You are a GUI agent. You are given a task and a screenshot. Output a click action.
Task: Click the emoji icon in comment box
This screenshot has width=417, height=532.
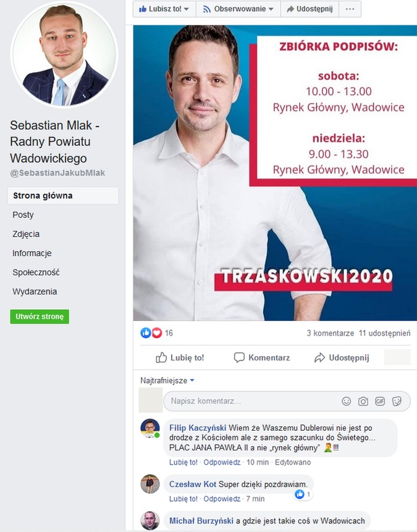[x=346, y=401]
